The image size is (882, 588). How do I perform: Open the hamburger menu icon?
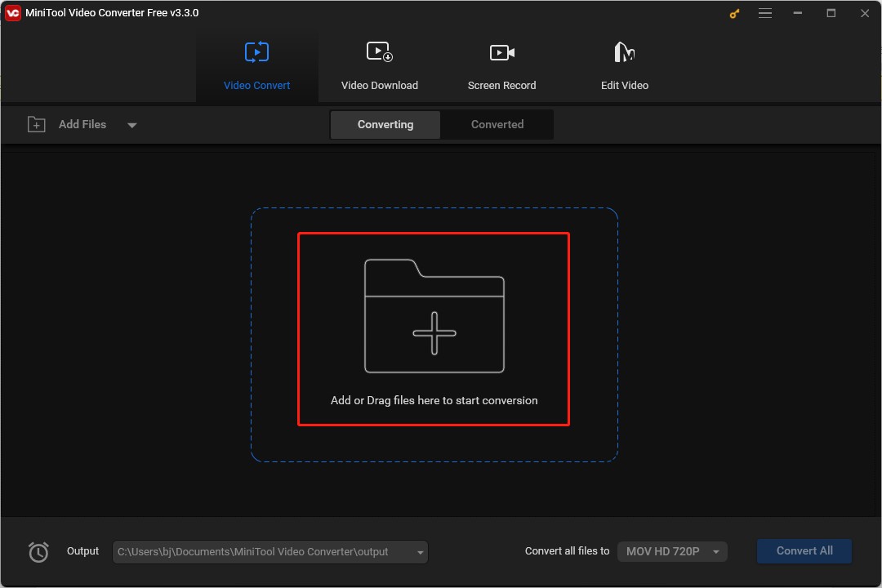[x=765, y=13]
